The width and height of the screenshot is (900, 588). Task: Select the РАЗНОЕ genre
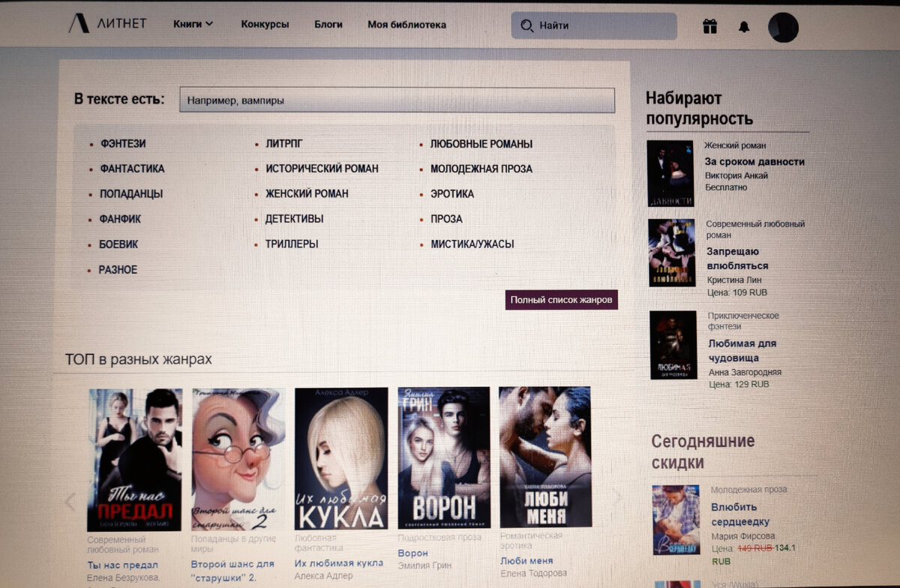[118, 269]
